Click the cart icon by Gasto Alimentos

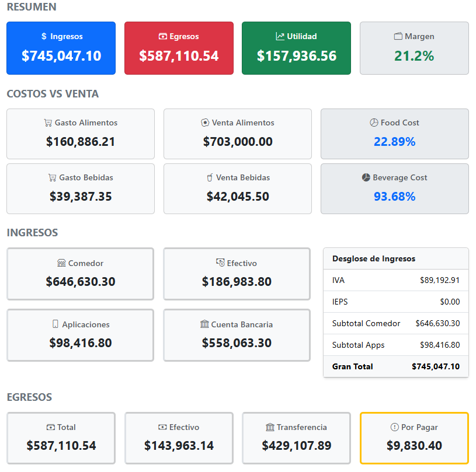pyautogui.click(x=48, y=123)
